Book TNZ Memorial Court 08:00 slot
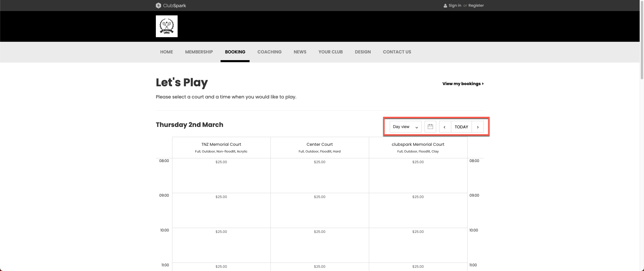Image resolution: width=644 pixels, height=271 pixels. [x=221, y=175]
